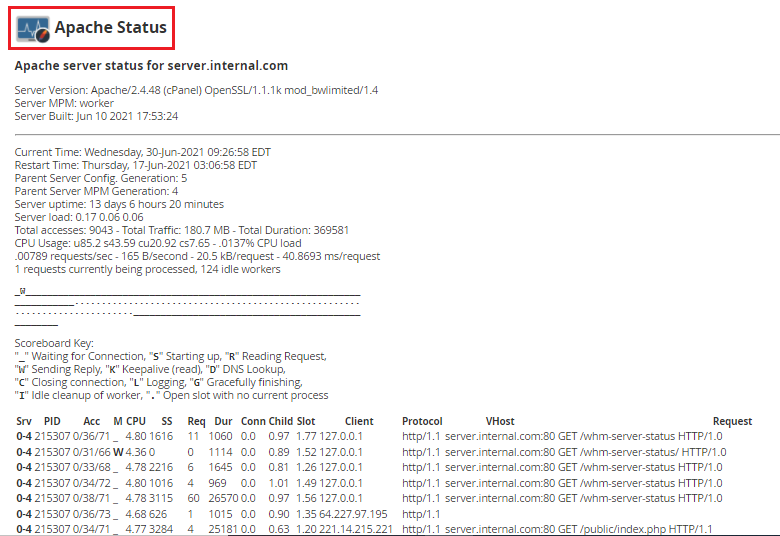Click the Protocol column header
The image size is (780, 536).
tap(422, 421)
